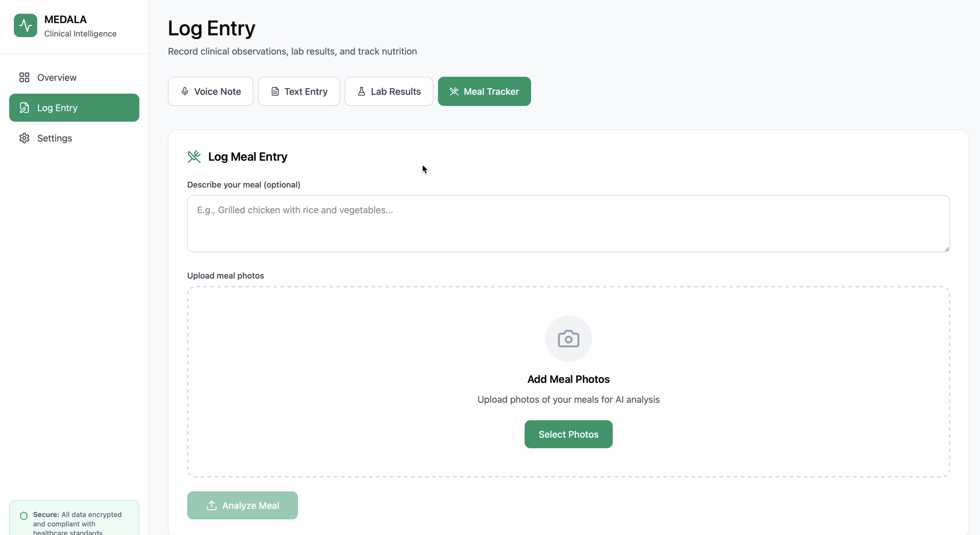This screenshot has height=535, width=980.
Task: Click the camera icon in upload area
Action: 568,338
